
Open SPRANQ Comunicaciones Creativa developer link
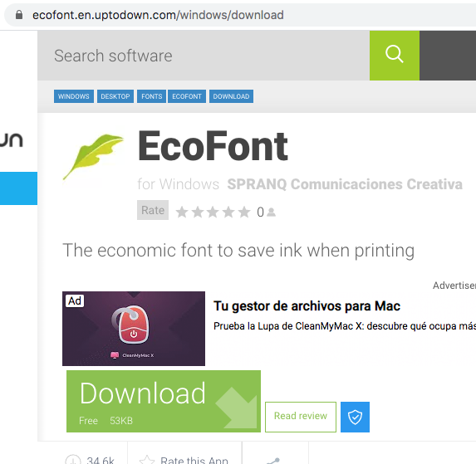[x=345, y=184]
